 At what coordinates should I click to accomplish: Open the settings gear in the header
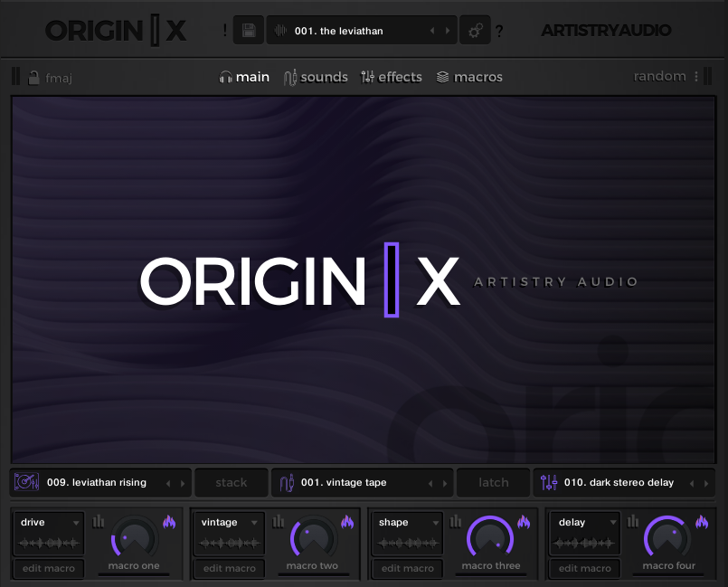tap(475, 29)
